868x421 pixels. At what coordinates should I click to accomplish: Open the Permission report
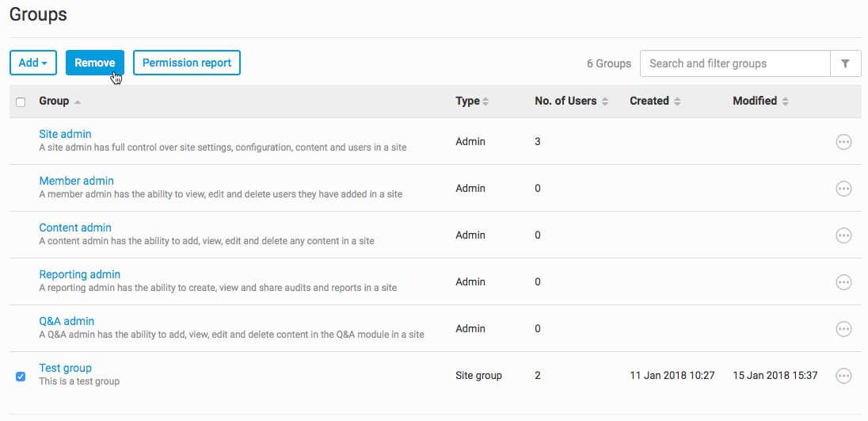point(186,63)
